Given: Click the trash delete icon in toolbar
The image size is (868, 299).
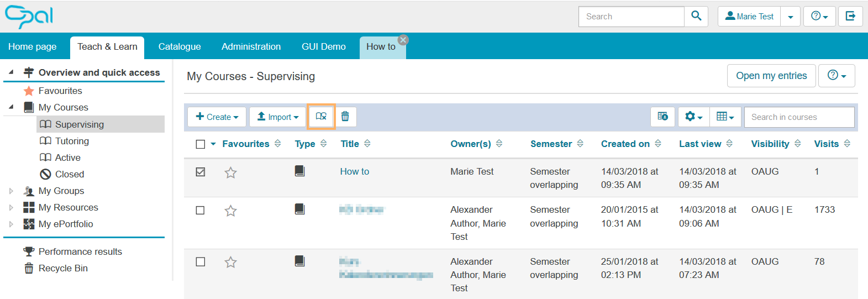Looking at the screenshot, I should (345, 117).
